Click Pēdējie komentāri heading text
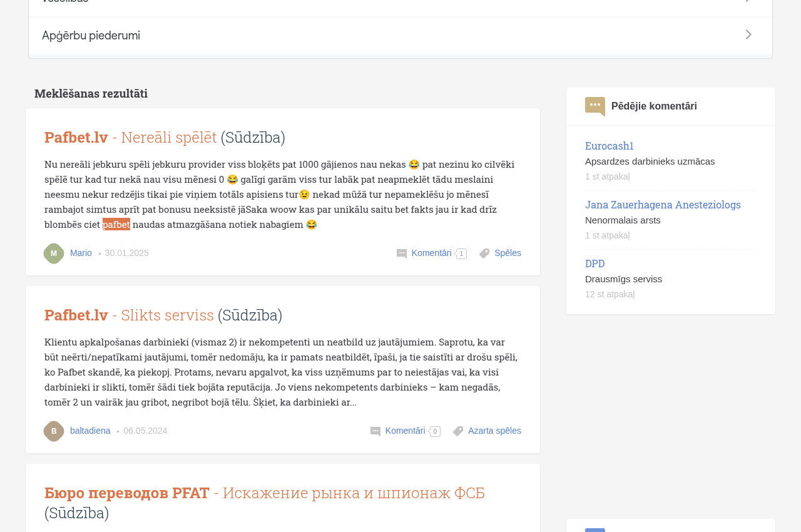 pyautogui.click(x=654, y=106)
